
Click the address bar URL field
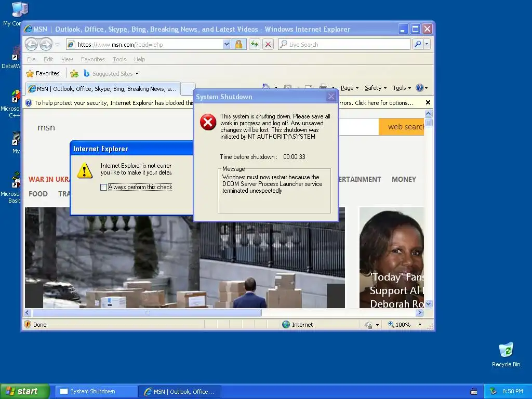pyautogui.click(x=149, y=45)
